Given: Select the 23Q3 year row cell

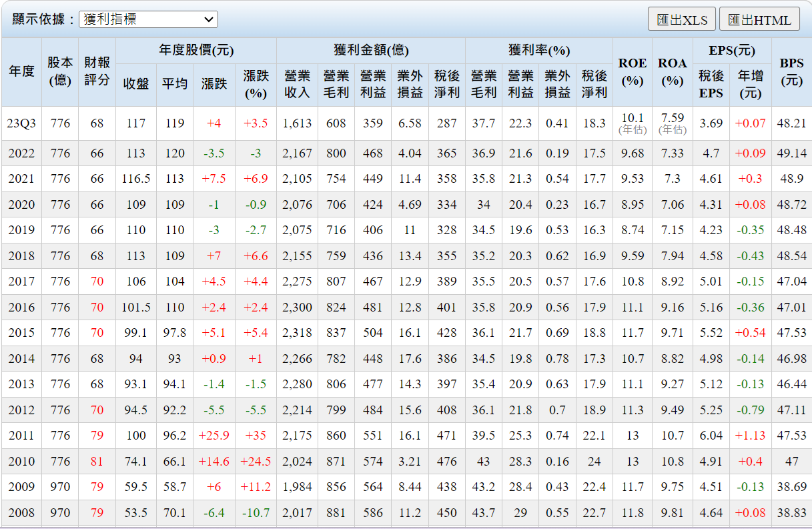Looking at the screenshot, I should click(x=21, y=123).
